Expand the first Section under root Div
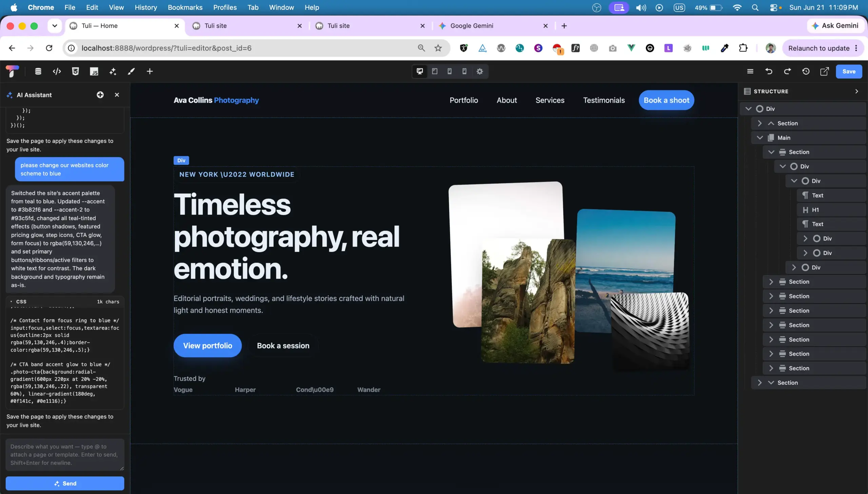The height and width of the screenshot is (494, 868). pyautogui.click(x=760, y=123)
